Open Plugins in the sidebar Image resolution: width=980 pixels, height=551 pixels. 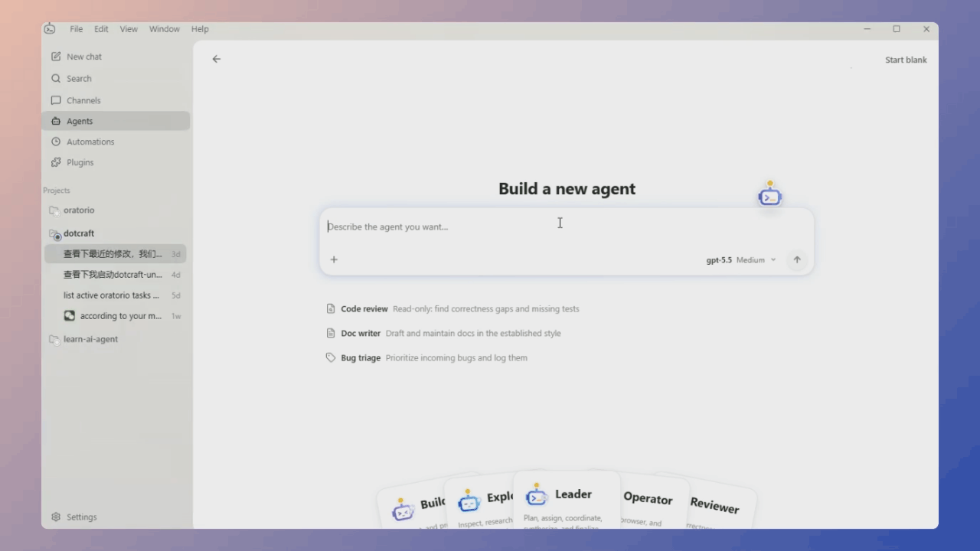pyautogui.click(x=116, y=162)
